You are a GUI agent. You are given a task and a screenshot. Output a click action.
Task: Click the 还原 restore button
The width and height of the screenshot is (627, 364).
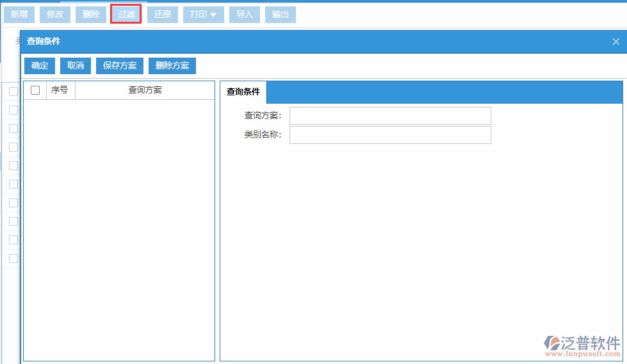pos(163,14)
